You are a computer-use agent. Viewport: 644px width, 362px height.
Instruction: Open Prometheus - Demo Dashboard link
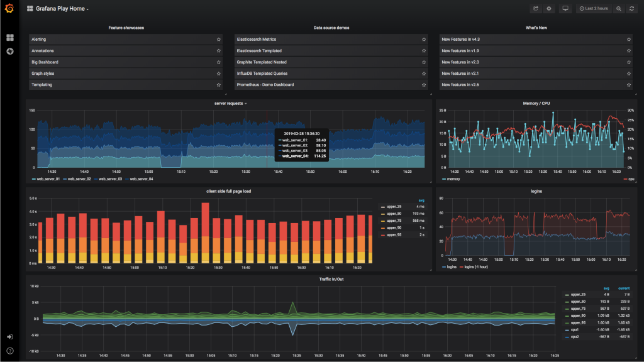[265, 85]
